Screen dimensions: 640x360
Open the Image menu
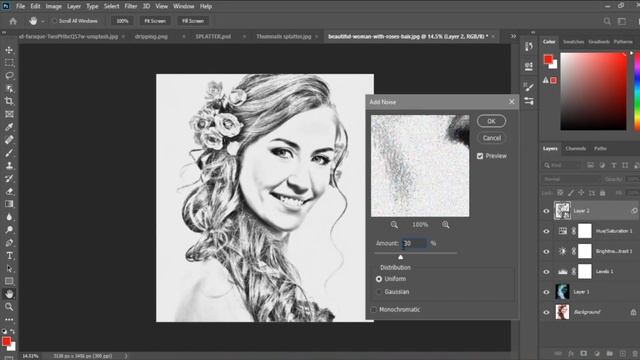tap(53, 6)
